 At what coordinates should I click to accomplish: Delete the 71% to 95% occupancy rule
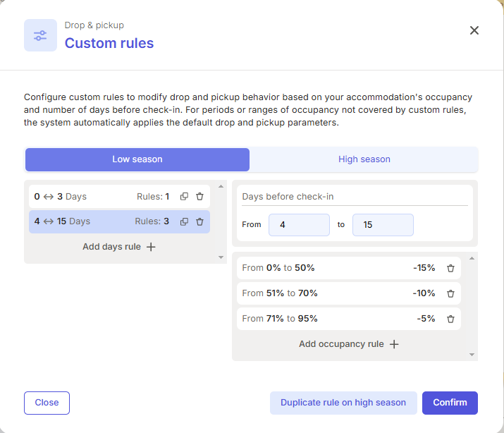point(450,319)
